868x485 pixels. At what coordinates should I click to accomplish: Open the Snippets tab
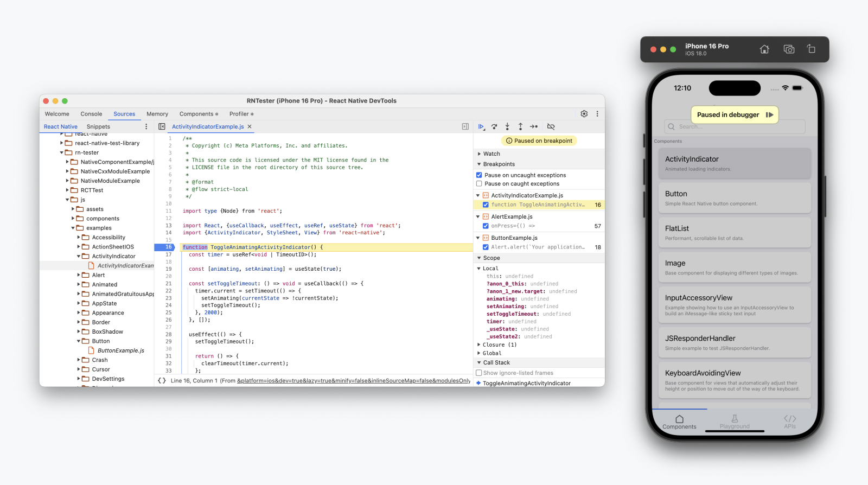(98, 127)
